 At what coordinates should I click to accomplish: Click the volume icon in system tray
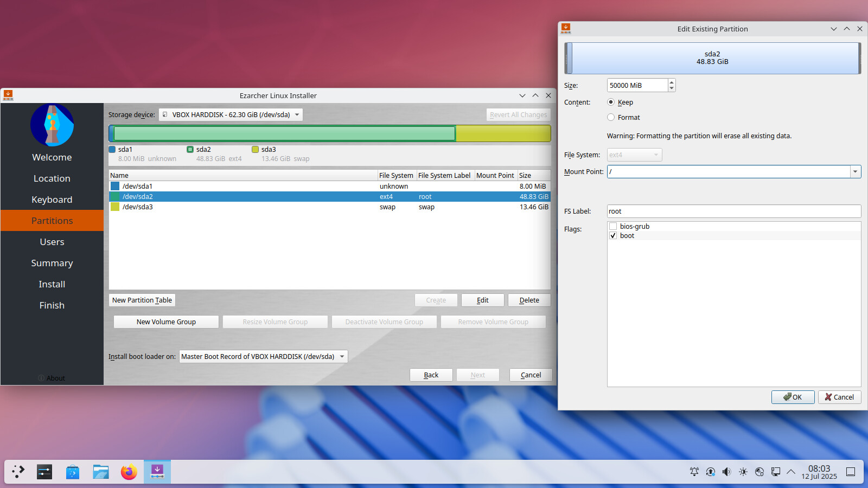tap(726, 472)
